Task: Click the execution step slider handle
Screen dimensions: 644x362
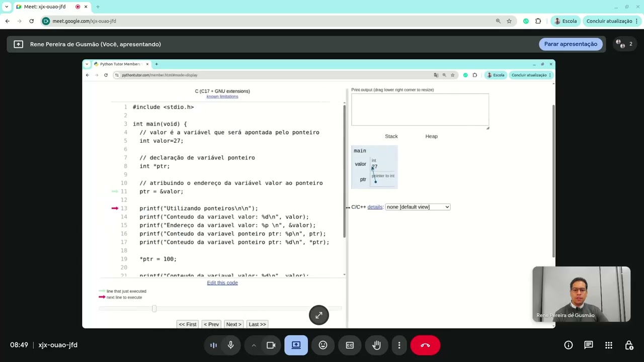Action: pos(154,309)
